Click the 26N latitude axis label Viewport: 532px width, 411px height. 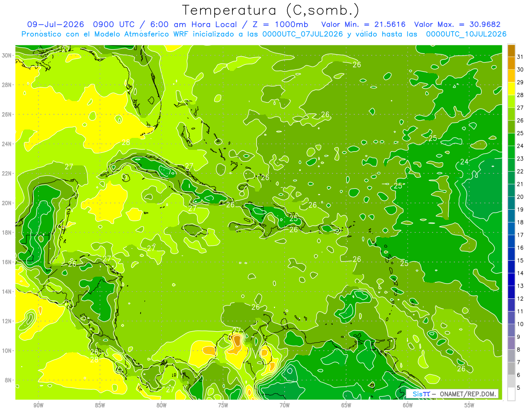click(8, 114)
